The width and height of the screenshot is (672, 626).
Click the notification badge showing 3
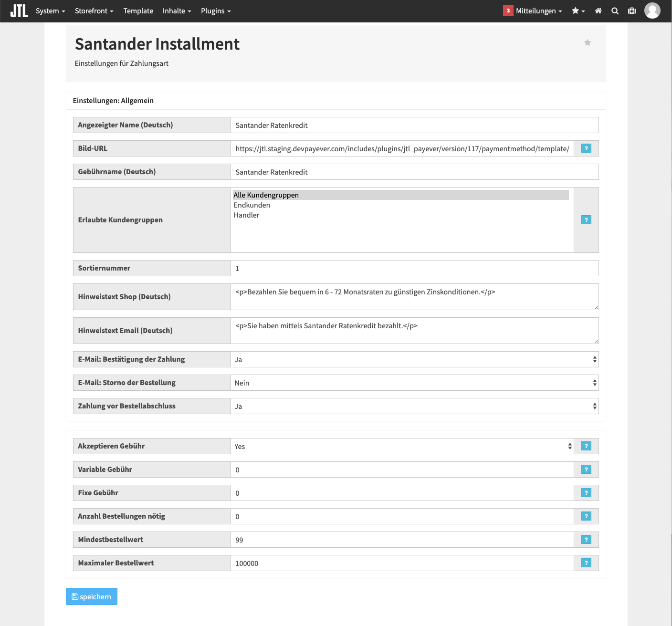tap(508, 10)
